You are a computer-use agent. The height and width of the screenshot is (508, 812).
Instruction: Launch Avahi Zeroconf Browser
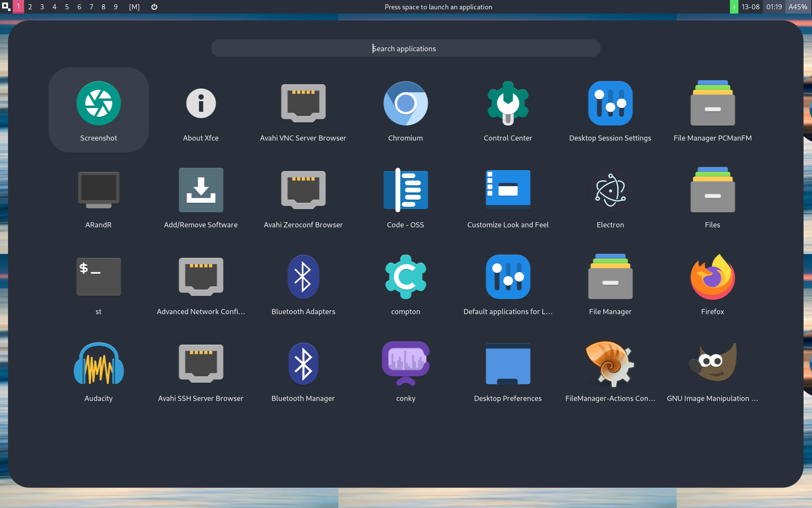(303, 197)
